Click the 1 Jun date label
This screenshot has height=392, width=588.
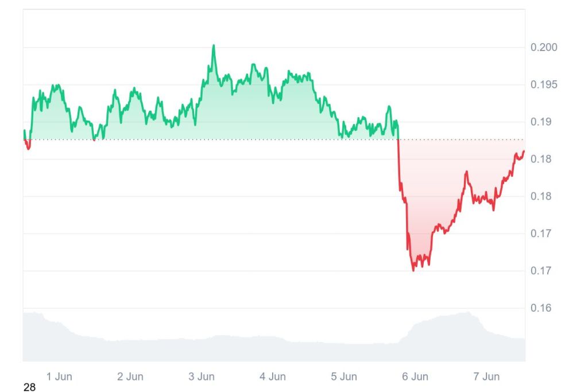click(x=59, y=377)
